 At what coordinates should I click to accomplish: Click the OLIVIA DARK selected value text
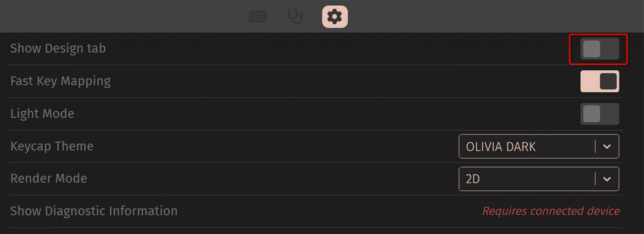pyautogui.click(x=500, y=147)
